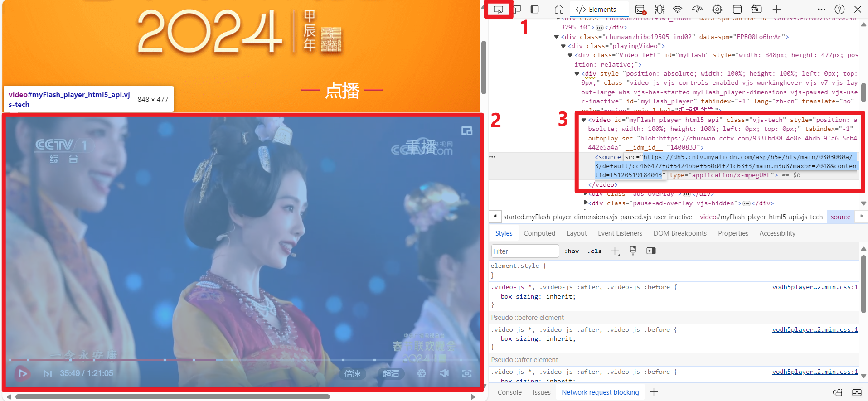
Task: Open the Memory tool chip icon
Action: [x=717, y=10]
